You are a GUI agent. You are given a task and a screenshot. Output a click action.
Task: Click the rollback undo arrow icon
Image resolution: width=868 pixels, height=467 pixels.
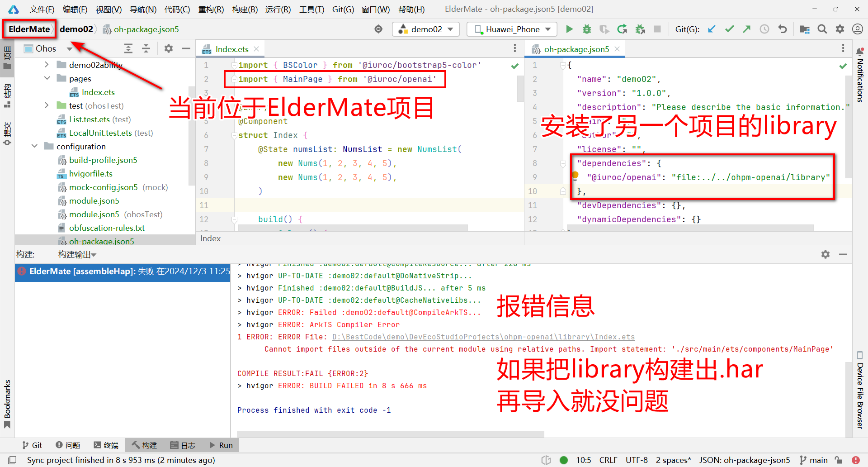[x=783, y=29]
